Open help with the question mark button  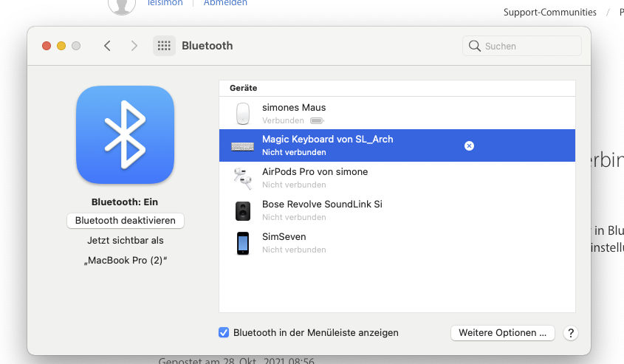(571, 333)
